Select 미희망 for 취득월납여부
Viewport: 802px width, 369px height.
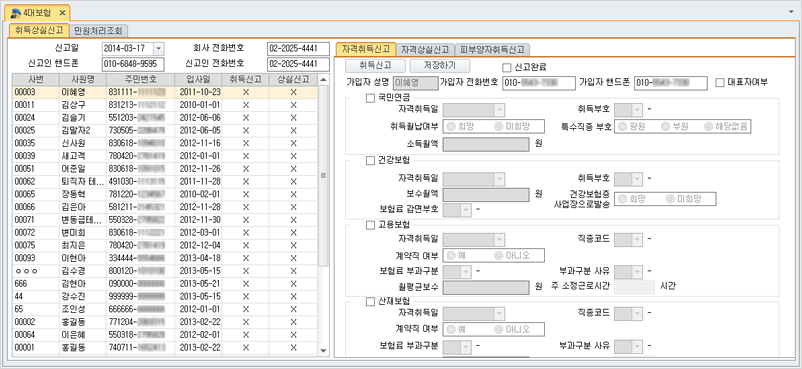click(x=498, y=126)
